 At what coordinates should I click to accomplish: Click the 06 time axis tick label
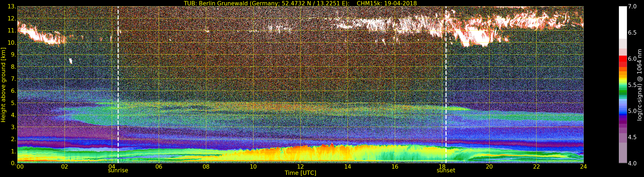click(x=159, y=167)
